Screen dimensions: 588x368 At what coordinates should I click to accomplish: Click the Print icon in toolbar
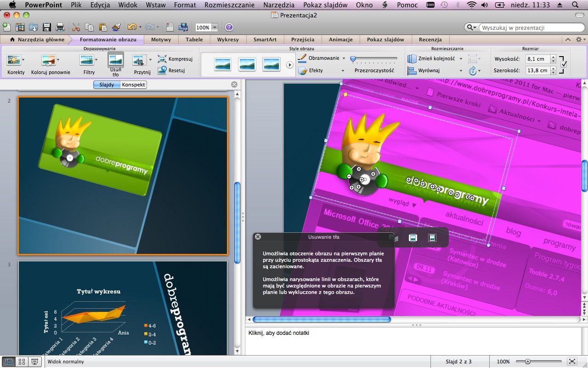pyautogui.click(x=60, y=27)
